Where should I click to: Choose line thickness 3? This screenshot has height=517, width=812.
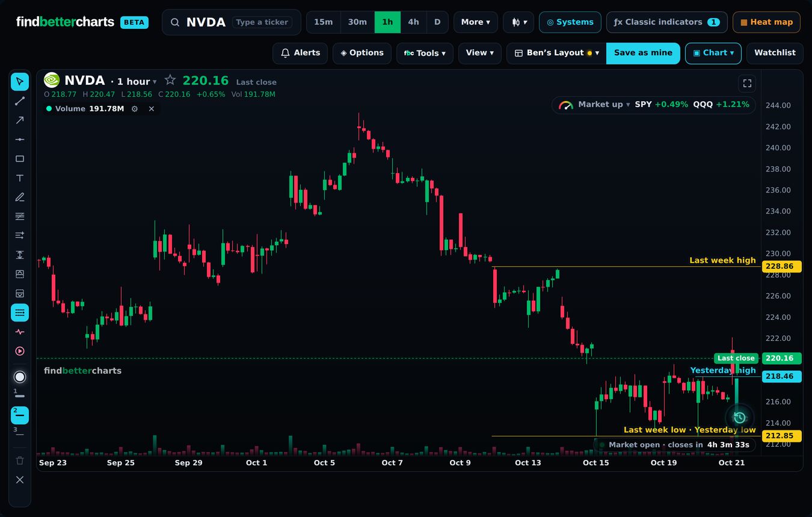(x=20, y=434)
